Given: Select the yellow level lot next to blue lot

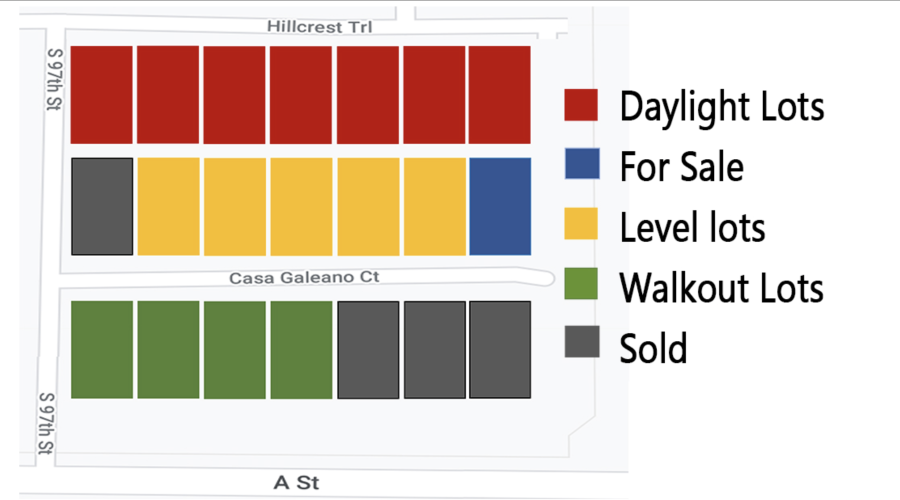Looking at the screenshot, I should [x=435, y=207].
